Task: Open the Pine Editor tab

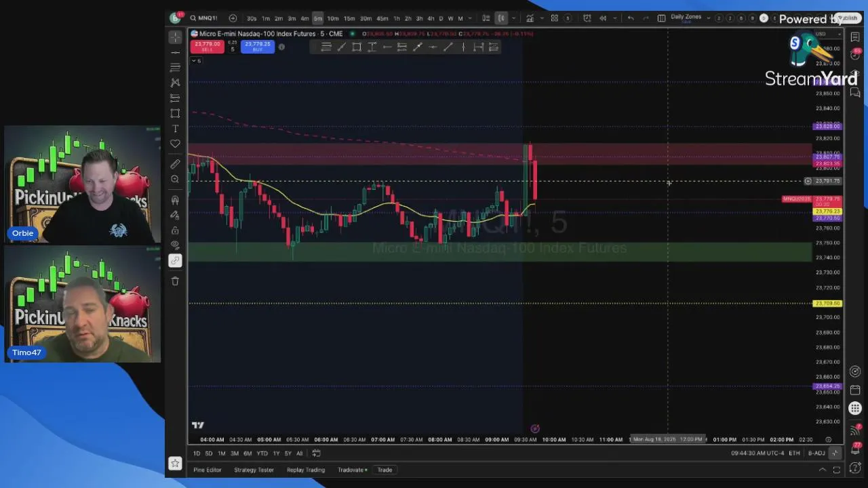Action: pos(208,470)
